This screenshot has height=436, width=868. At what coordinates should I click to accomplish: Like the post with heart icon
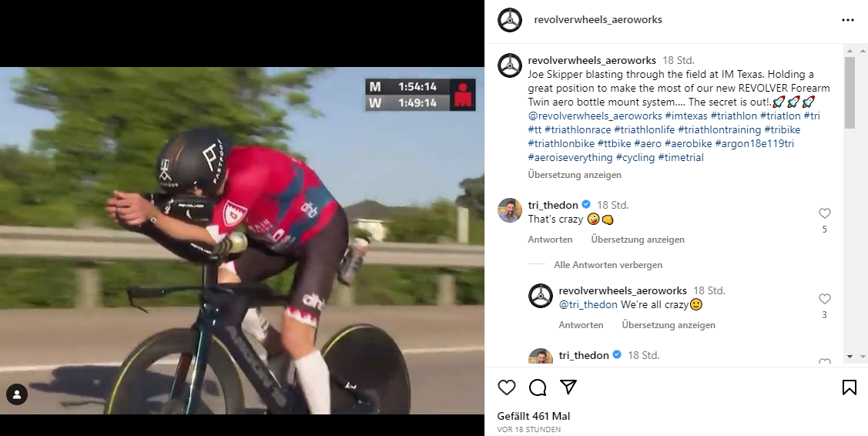[506, 387]
